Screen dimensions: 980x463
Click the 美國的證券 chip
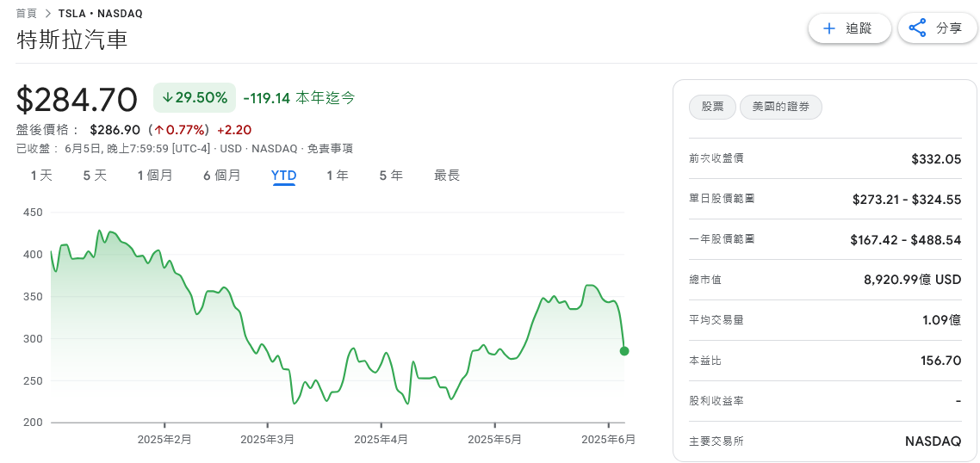(x=780, y=108)
